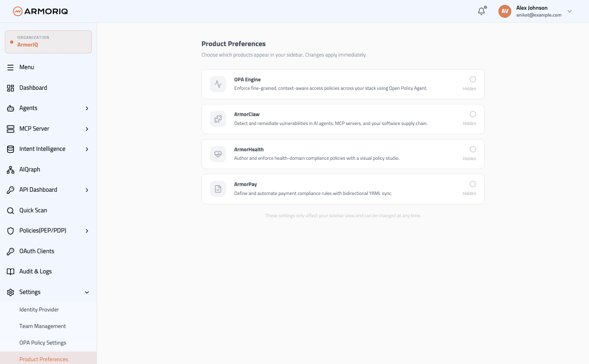Click the Alex Johnson user name
Viewport: 589px width, 364px height.
(x=532, y=8)
